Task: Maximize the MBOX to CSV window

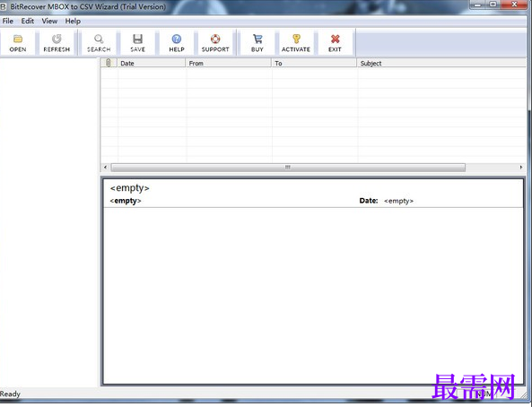Action: (x=493, y=4)
